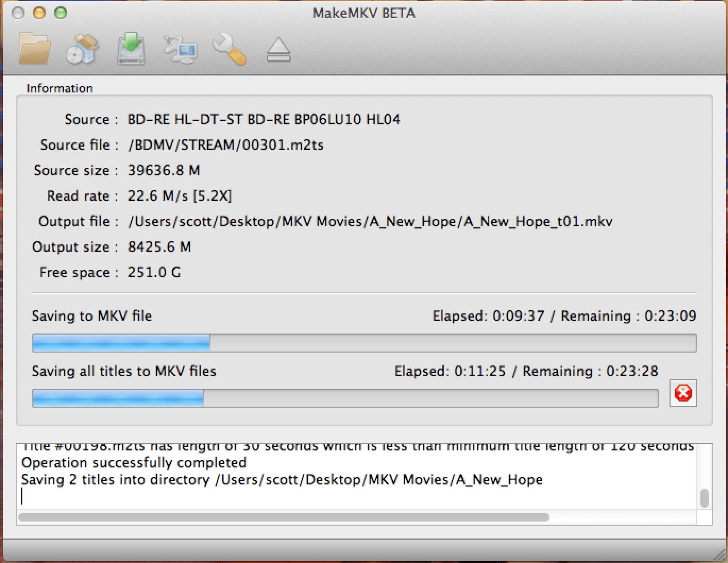Open files with the folder icon
Viewport: 728px width, 563px height.
(x=35, y=48)
